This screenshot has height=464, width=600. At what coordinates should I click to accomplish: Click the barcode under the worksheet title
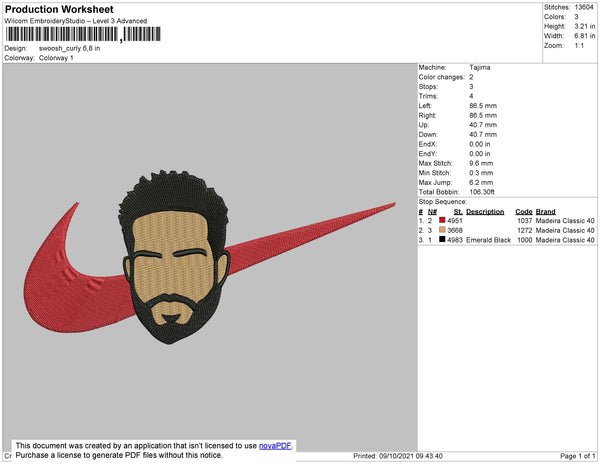[83, 34]
